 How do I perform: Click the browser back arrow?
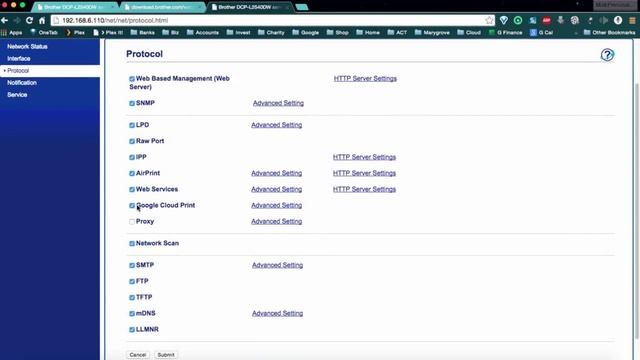pyautogui.click(x=4, y=20)
